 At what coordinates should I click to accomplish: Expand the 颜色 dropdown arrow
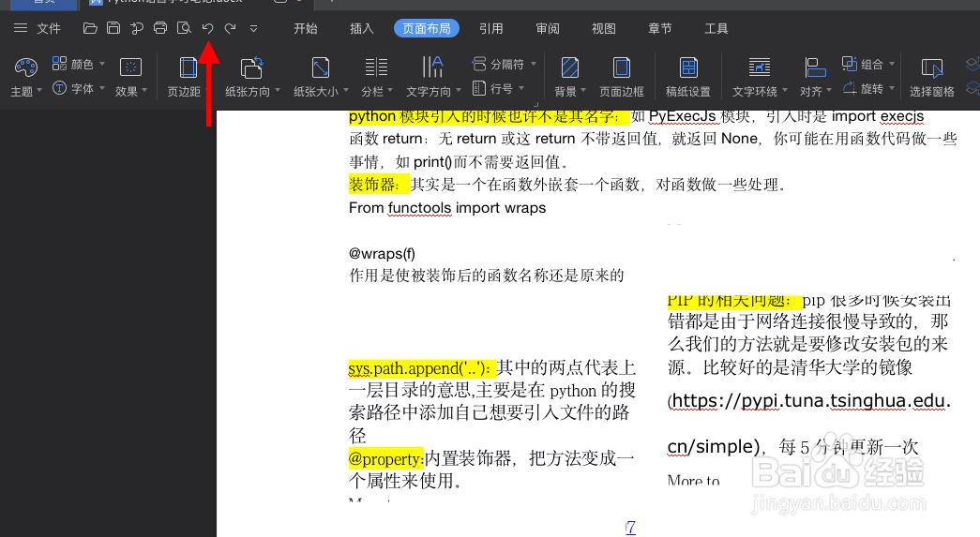click(x=102, y=64)
